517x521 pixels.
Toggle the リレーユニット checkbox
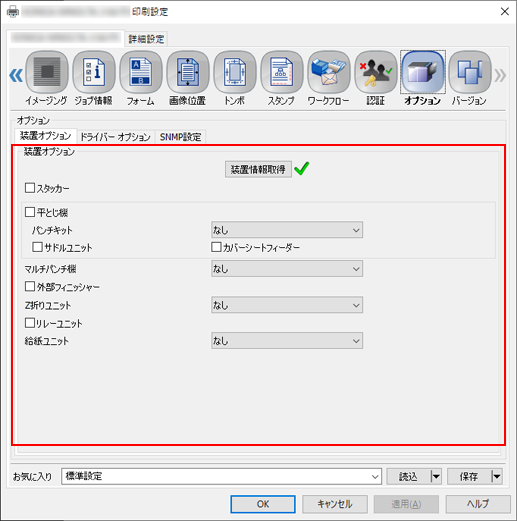(x=30, y=323)
